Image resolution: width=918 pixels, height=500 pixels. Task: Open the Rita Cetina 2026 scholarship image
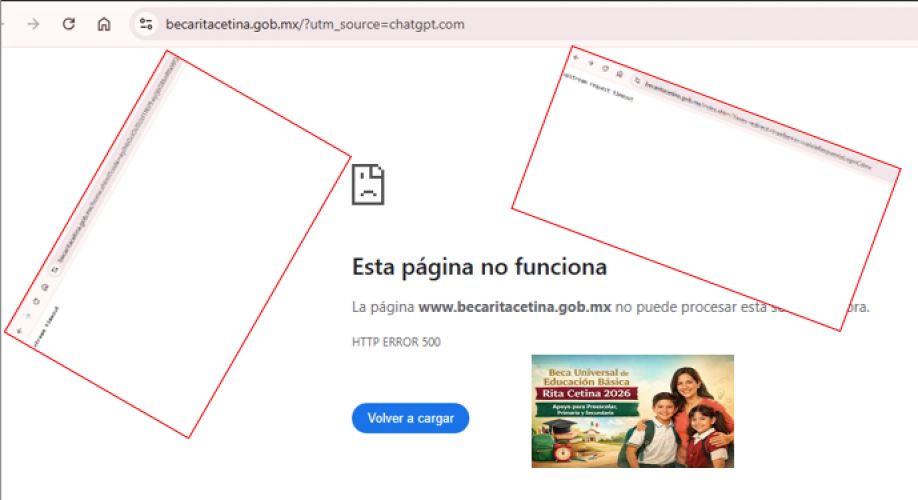632,411
